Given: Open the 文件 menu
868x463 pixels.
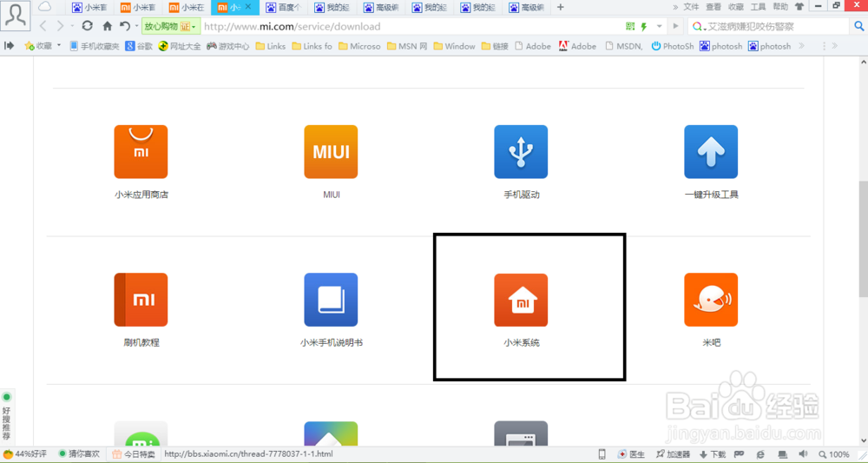Looking at the screenshot, I should pos(691,7).
